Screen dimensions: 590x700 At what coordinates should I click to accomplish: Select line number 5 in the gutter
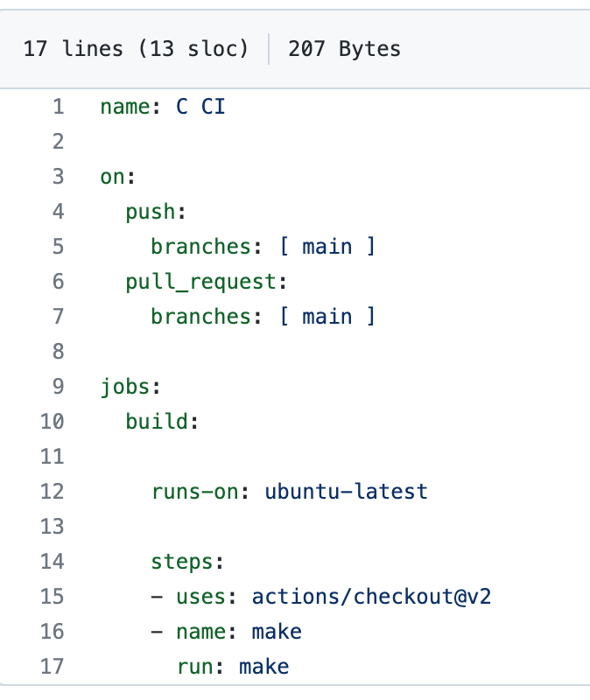[59, 247]
